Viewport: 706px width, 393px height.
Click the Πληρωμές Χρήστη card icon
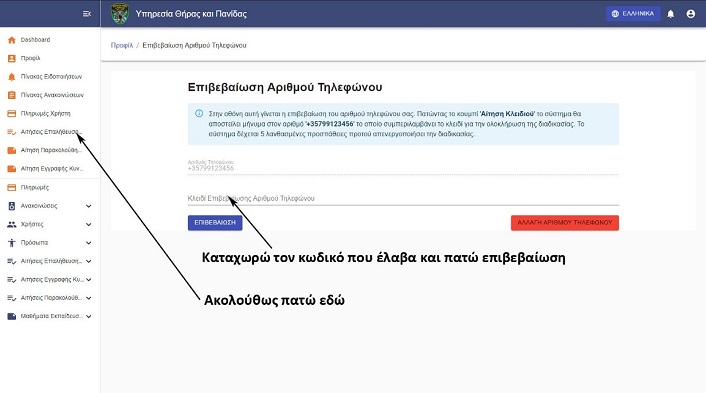(x=12, y=114)
